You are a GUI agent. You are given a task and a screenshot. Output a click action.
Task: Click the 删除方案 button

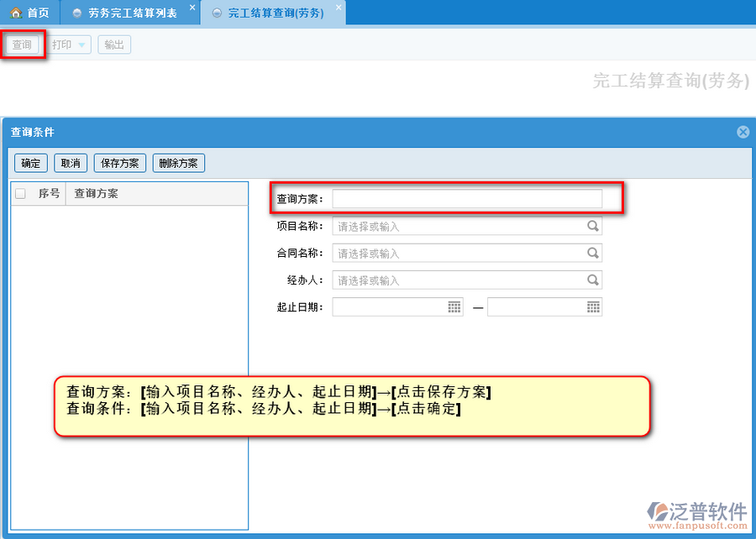(178, 163)
